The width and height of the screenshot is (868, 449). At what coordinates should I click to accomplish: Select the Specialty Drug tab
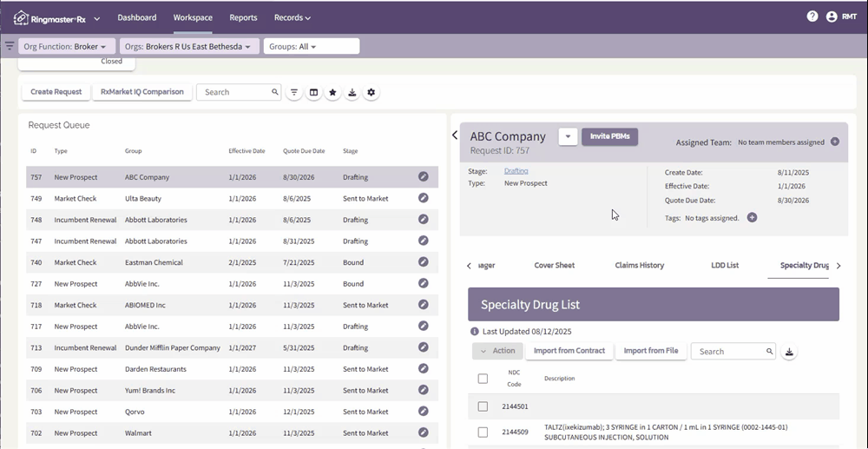click(x=804, y=265)
